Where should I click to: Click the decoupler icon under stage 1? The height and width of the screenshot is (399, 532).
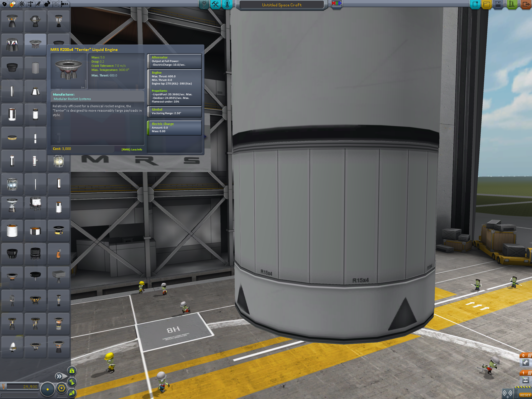click(x=526, y=380)
